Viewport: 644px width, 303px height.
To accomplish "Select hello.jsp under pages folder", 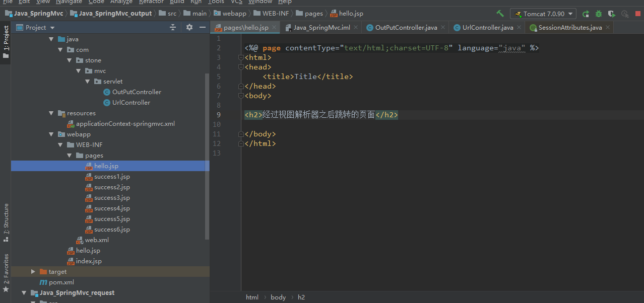I will coord(110,166).
